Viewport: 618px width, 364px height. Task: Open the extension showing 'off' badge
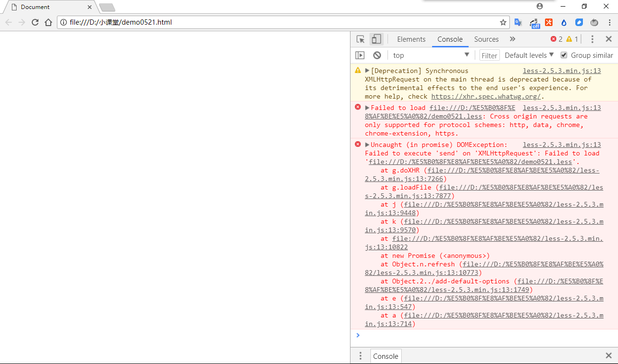[535, 23]
